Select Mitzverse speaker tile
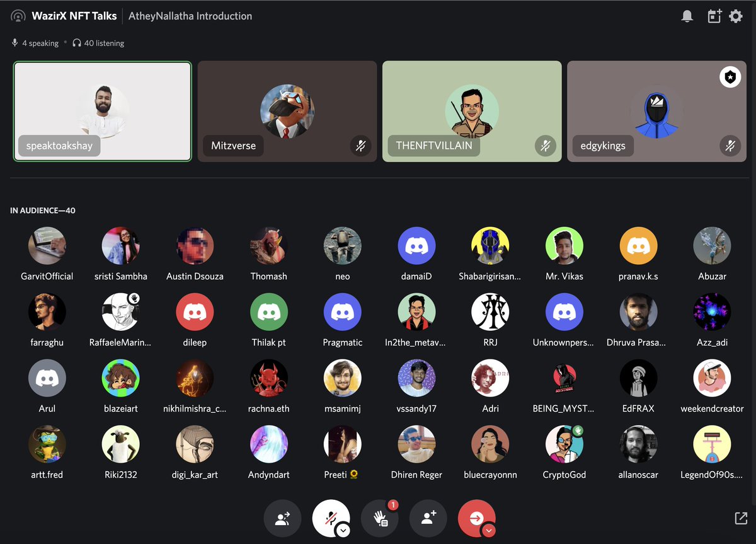 pyautogui.click(x=287, y=112)
